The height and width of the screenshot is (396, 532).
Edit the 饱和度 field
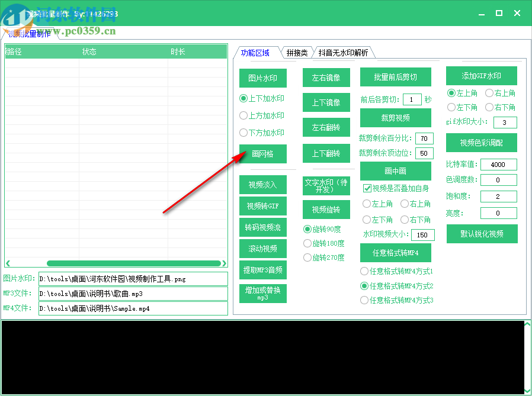tap(498, 197)
